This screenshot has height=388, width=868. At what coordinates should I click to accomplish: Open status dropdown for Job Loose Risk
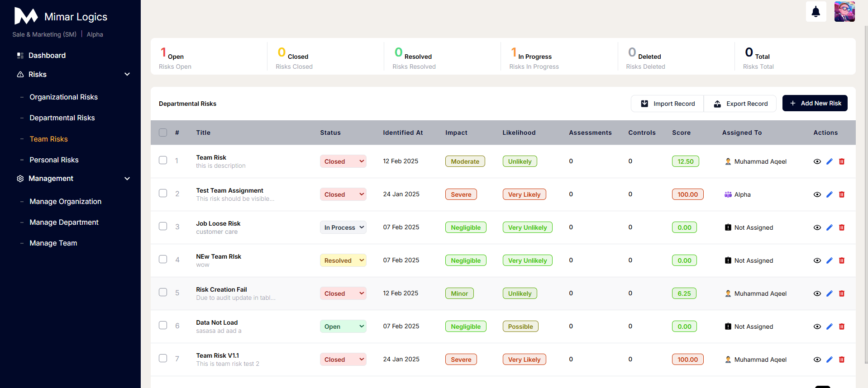pos(343,227)
